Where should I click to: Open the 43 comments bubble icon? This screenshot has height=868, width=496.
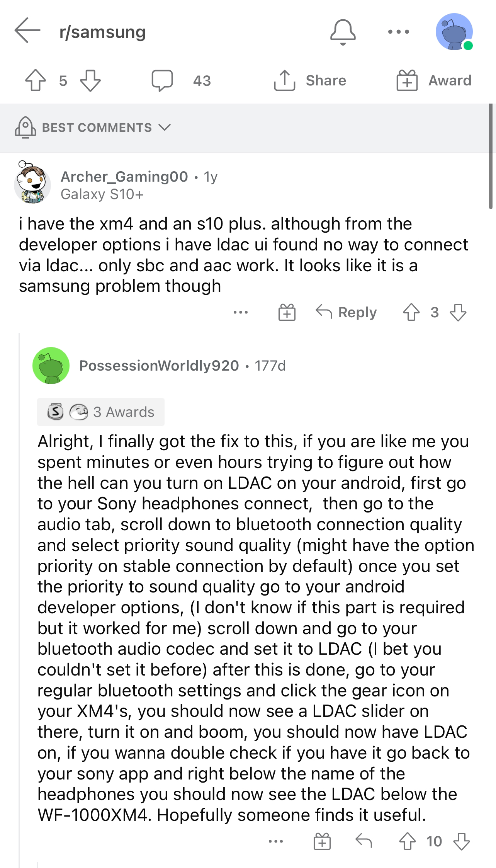tap(162, 80)
